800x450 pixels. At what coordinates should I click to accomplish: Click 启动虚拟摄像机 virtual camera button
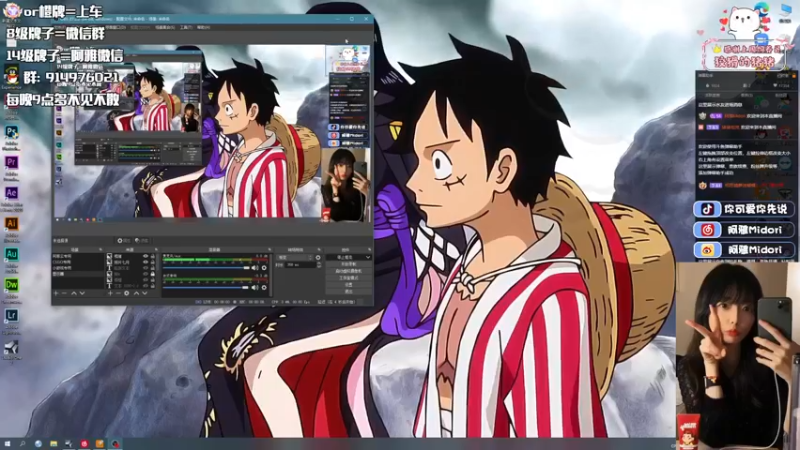[348, 271]
